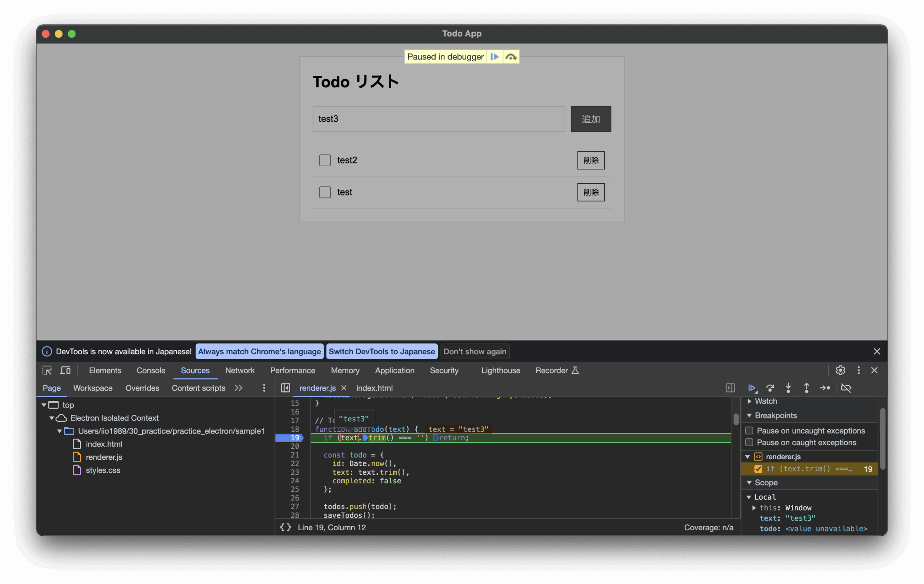This screenshot has width=924, height=584.
Task: Collapse the Electron Isolated Context tree node
Action: pyautogui.click(x=51, y=418)
